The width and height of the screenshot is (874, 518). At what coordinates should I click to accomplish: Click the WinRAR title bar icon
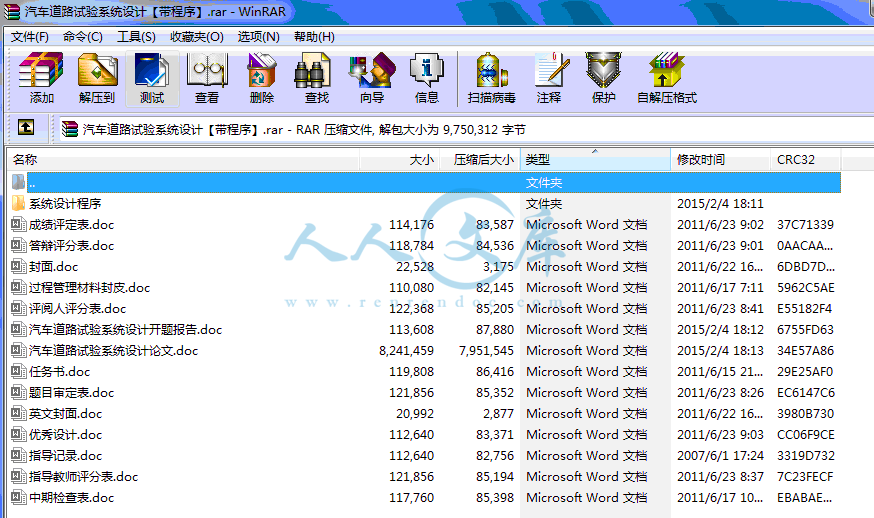tap(11, 11)
